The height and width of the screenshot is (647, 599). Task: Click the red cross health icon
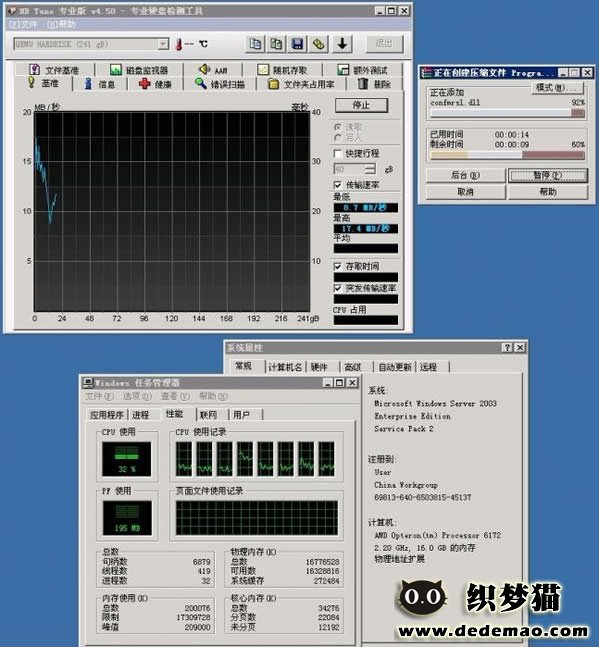[x=145, y=84]
